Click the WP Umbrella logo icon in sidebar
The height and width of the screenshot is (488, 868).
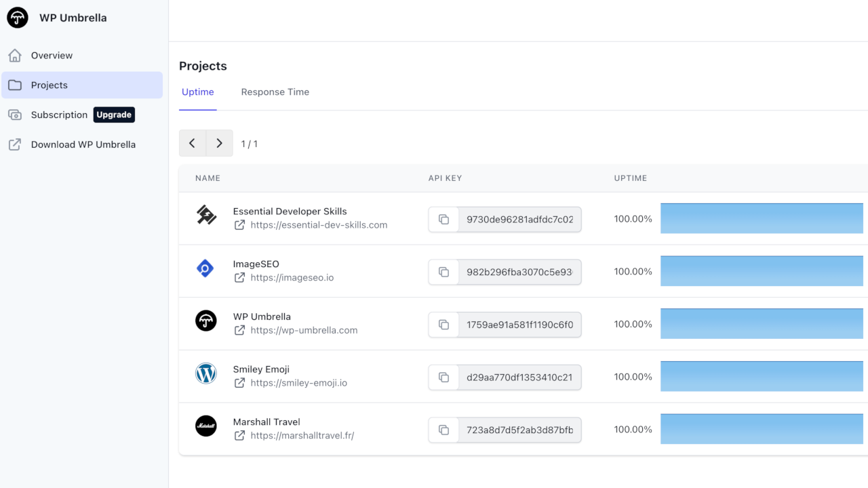pyautogui.click(x=18, y=18)
